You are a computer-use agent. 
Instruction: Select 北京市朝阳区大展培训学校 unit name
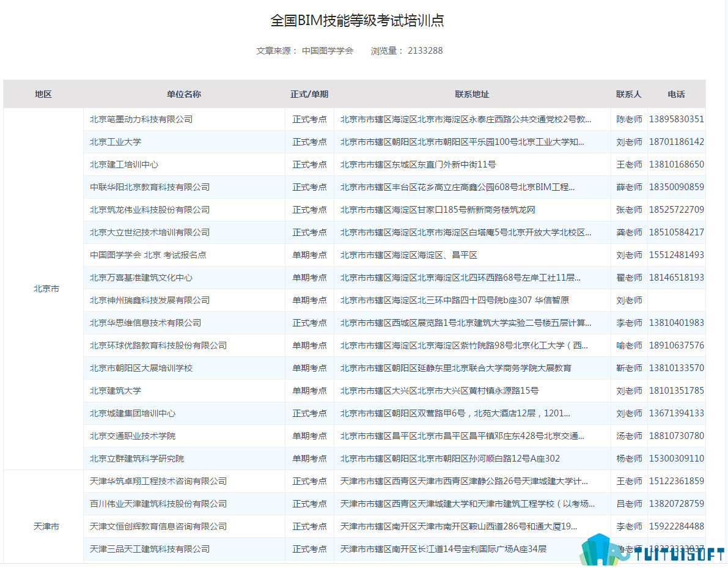[141, 368]
